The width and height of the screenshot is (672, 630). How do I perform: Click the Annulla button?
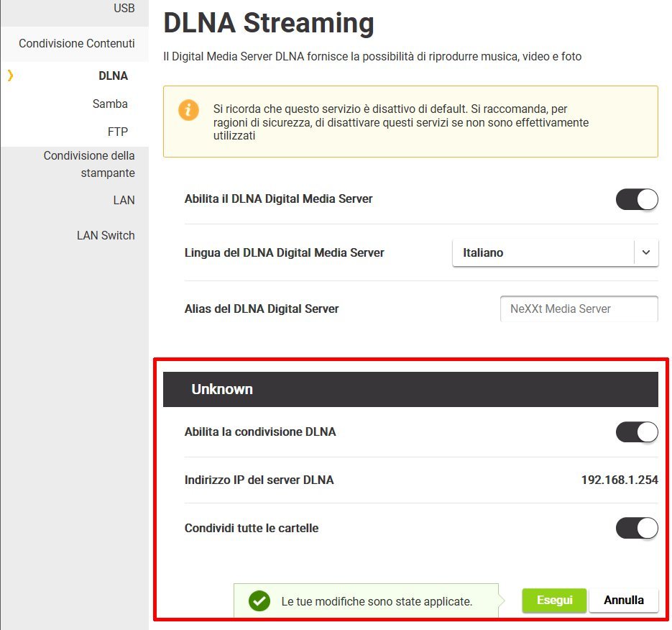pyautogui.click(x=624, y=600)
